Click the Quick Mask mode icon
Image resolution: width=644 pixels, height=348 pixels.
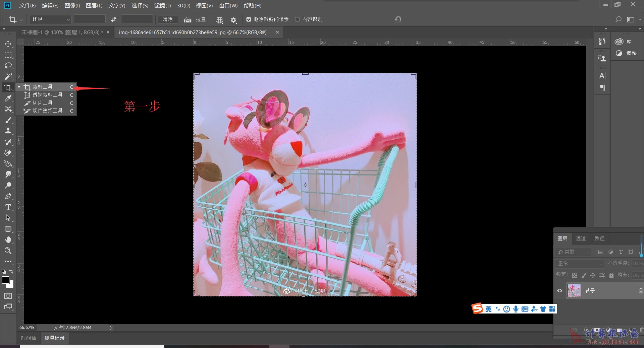coord(8,296)
